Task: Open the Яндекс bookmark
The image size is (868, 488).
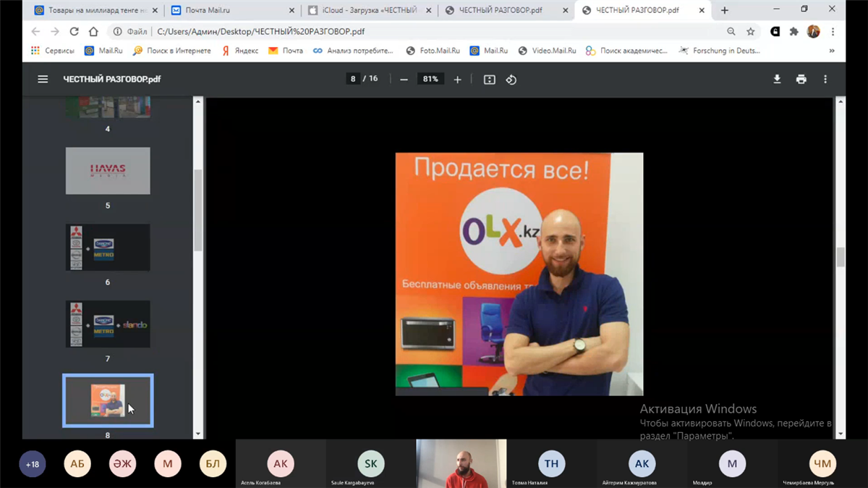Action: 240,51
